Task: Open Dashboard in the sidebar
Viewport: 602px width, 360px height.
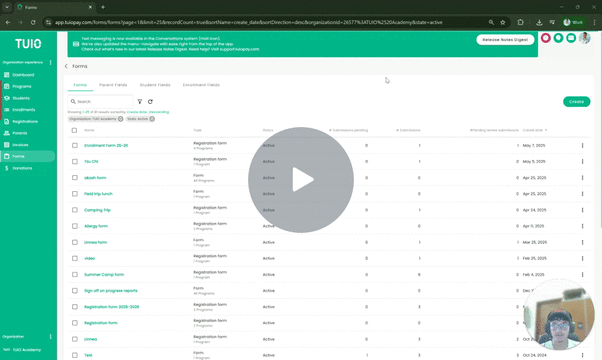Action: [23, 75]
